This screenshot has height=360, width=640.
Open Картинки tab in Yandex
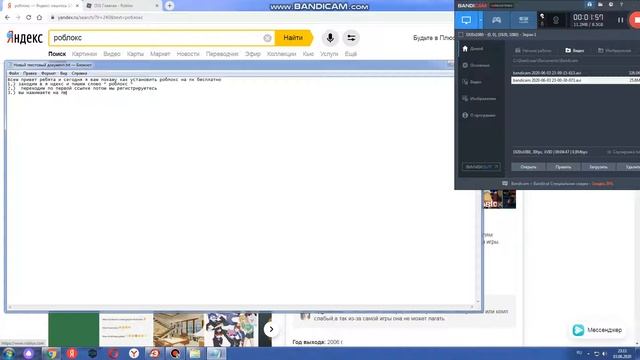84,54
